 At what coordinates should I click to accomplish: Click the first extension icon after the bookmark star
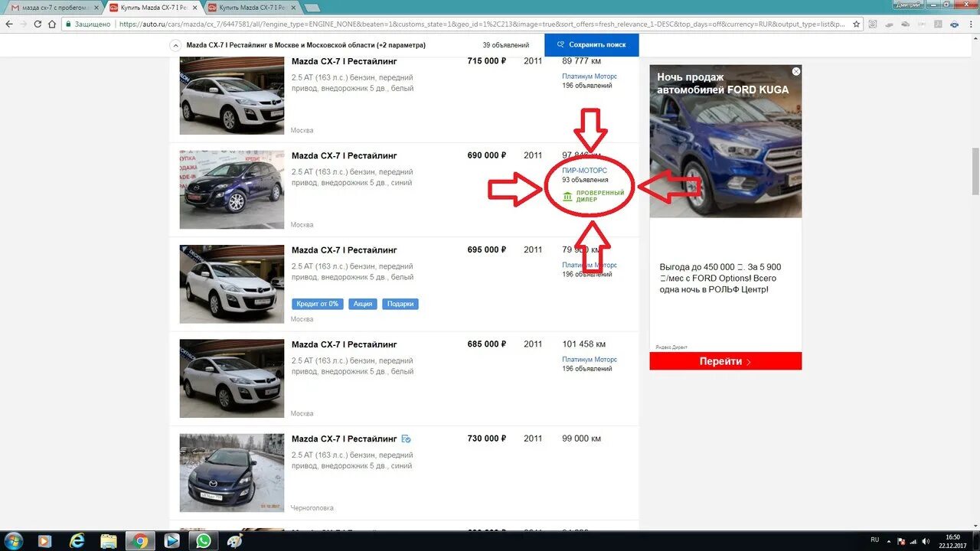(x=874, y=24)
